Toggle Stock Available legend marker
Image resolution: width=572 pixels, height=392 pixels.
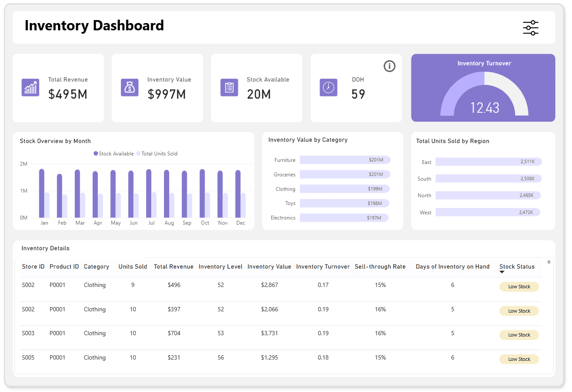(x=96, y=154)
